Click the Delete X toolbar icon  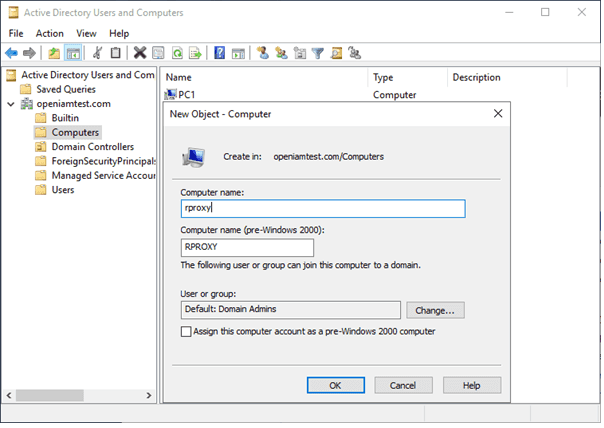pyautogui.click(x=140, y=53)
